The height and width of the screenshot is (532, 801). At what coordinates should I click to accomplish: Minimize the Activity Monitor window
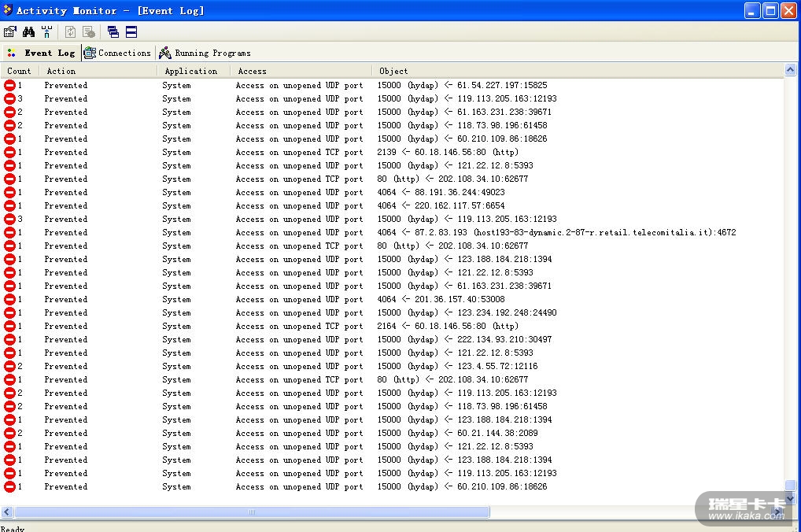(752, 10)
